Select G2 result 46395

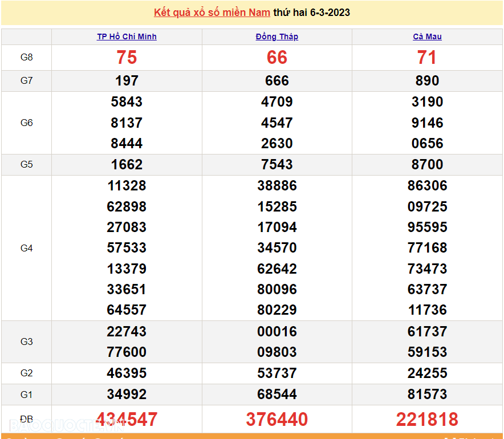point(127,373)
